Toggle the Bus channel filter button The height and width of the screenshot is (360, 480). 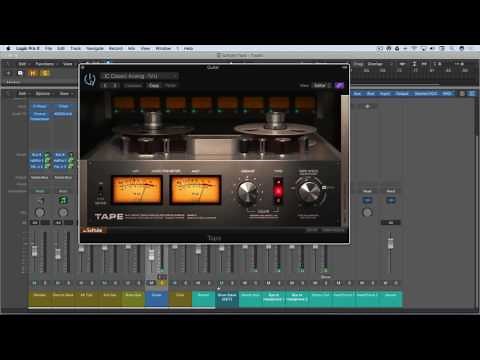coord(370,94)
